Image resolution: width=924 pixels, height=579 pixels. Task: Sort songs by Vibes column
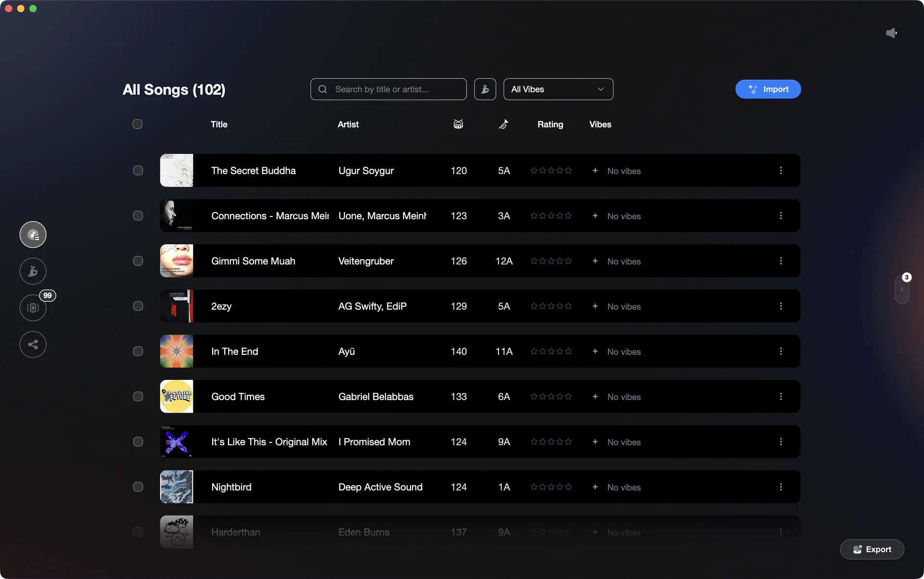(x=600, y=124)
